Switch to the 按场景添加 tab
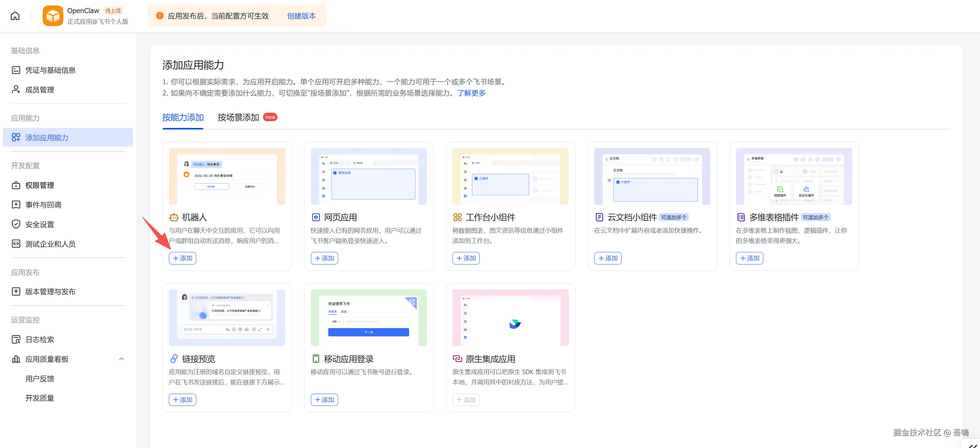Viewport: 980px width, 448px height. [238, 117]
